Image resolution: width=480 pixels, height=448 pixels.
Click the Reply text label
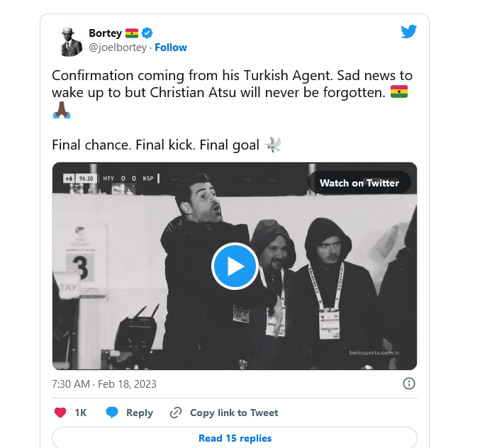point(140,413)
